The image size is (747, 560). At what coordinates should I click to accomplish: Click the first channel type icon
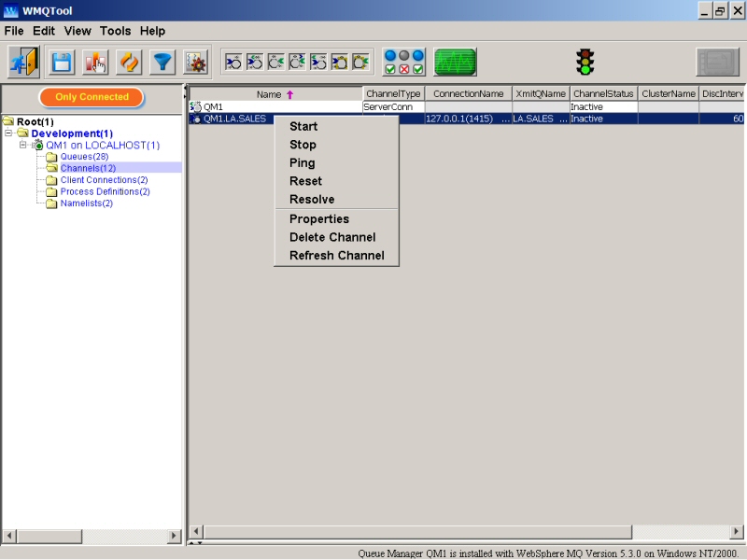click(233, 62)
